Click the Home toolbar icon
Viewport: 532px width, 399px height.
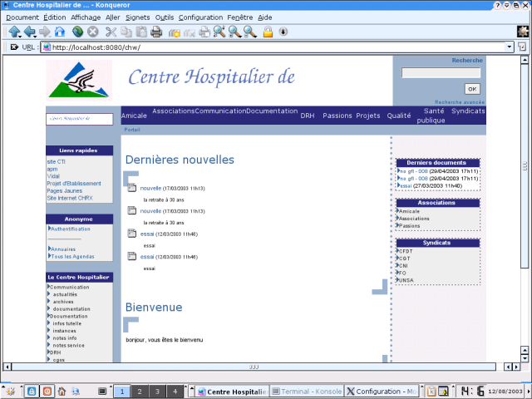click(60, 32)
